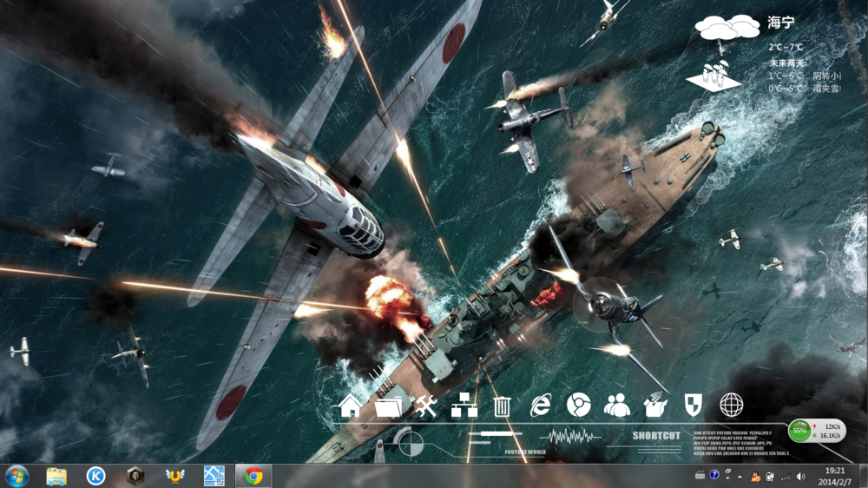Restore the language bar using small tray button
868x488 pixels.
click(x=728, y=472)
